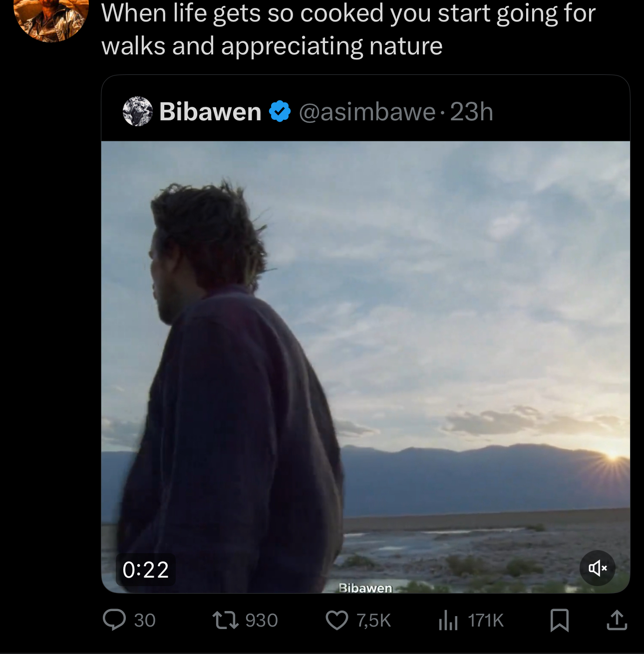Image resolution: width=644 pixels, height=654 pixels.
Task: Click the 30 replies count
Action: (145, 621)
